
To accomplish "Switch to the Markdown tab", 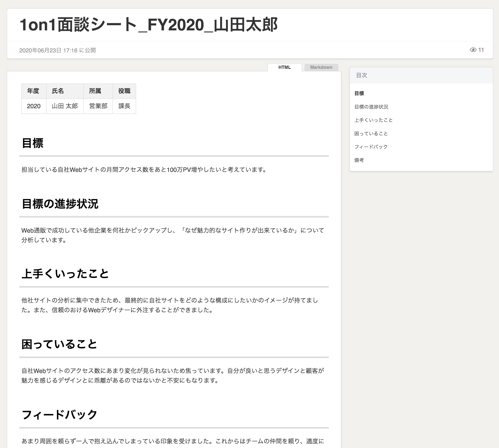I will click(321, 67).
